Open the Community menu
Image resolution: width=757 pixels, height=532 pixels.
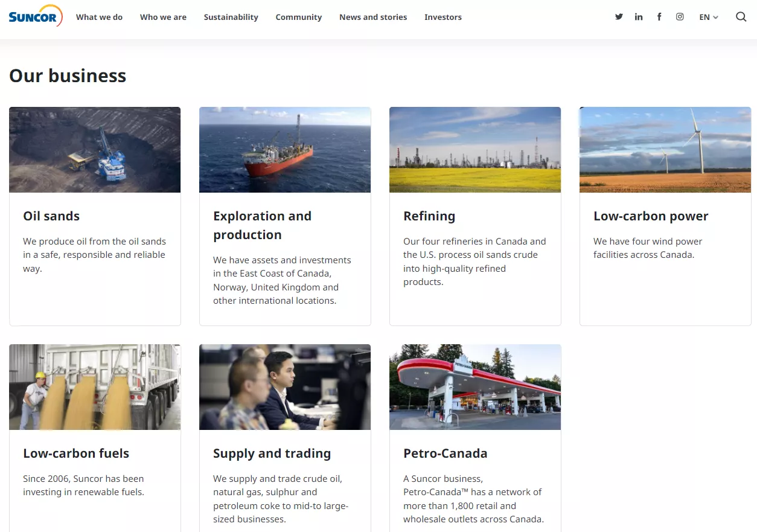coord(299,17)
